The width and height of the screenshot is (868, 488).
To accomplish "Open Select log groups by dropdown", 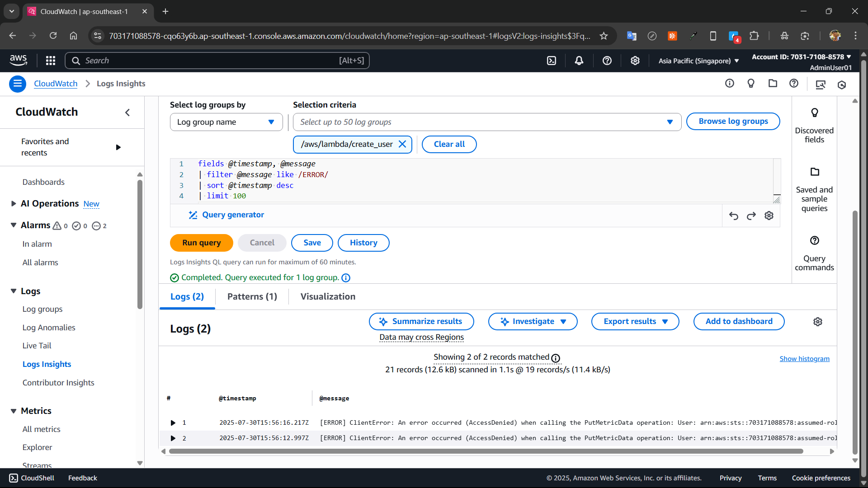I will [226, 122].
